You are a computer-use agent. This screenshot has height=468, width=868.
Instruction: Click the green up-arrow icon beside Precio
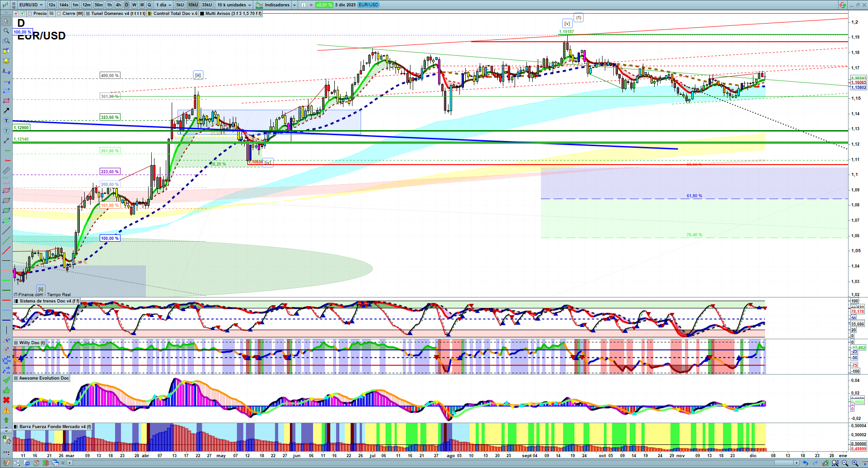coord(22,14)
